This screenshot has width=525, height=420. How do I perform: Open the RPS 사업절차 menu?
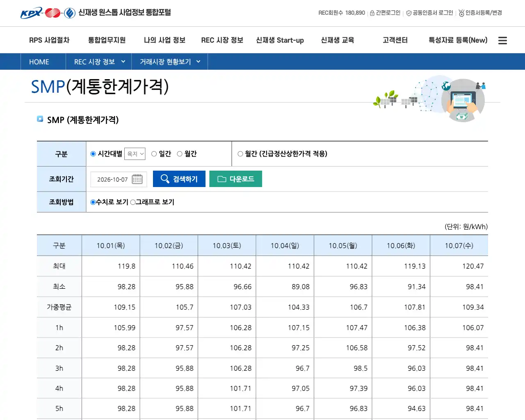(49, 40)
